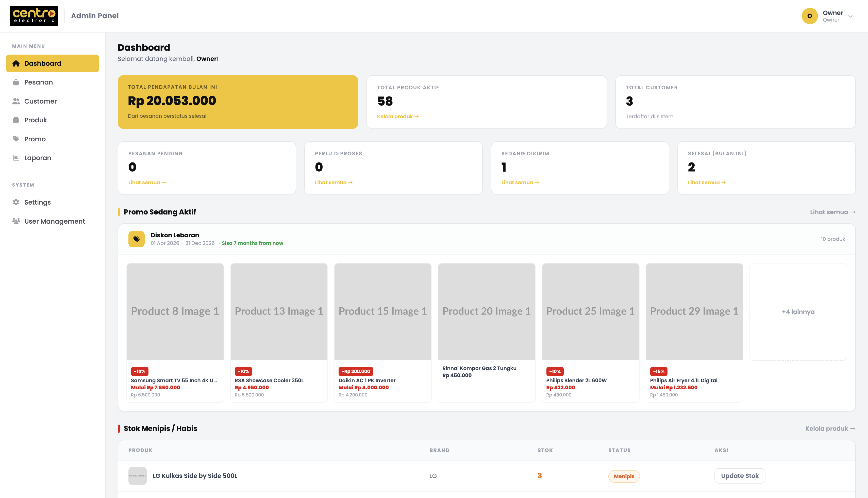Click the stock value 3 for LG Kulkas
This screenshot has height=498, width=868.
pos(540,476)
